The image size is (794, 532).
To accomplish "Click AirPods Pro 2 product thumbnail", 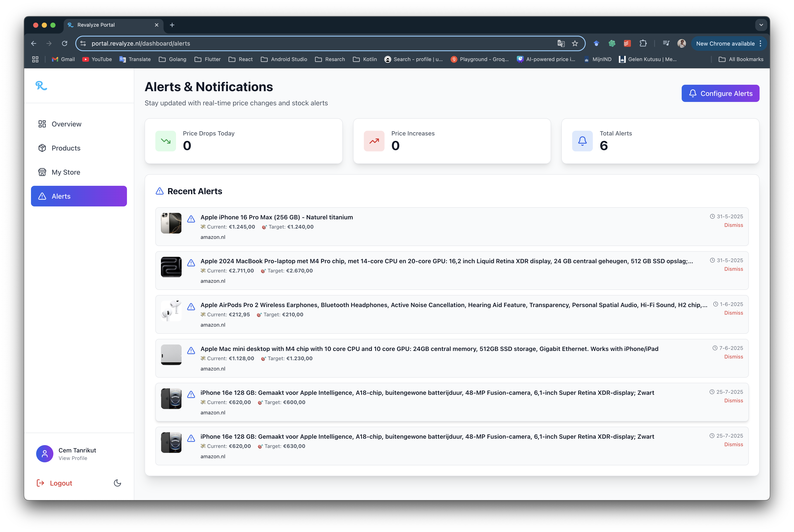I will pos(171,311).
